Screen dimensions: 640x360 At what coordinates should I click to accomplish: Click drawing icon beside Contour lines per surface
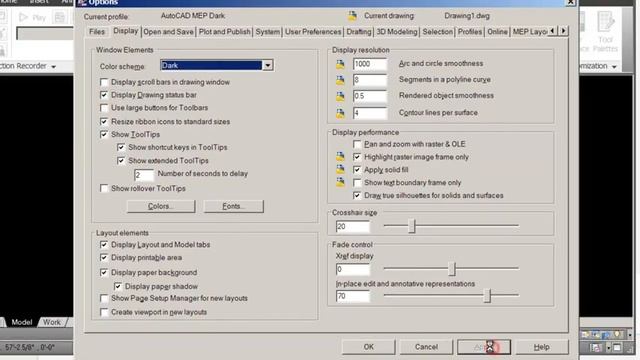(x=340, y=113)
